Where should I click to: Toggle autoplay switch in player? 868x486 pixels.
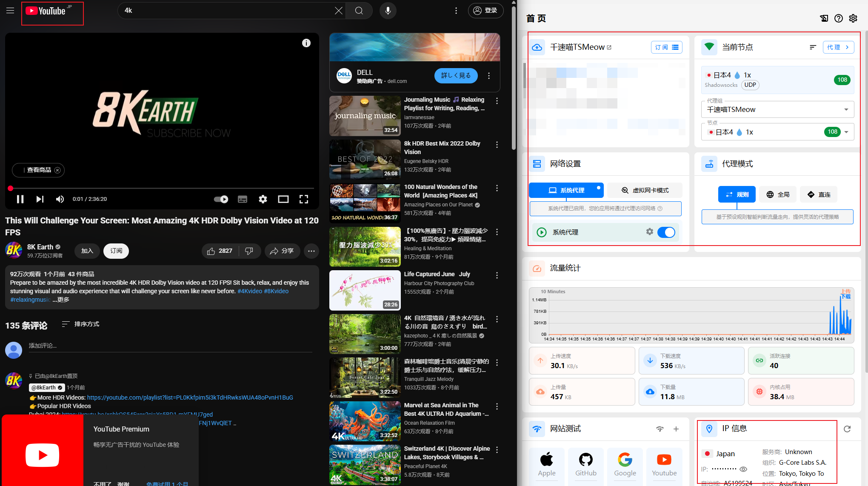(x=221, y=199)
